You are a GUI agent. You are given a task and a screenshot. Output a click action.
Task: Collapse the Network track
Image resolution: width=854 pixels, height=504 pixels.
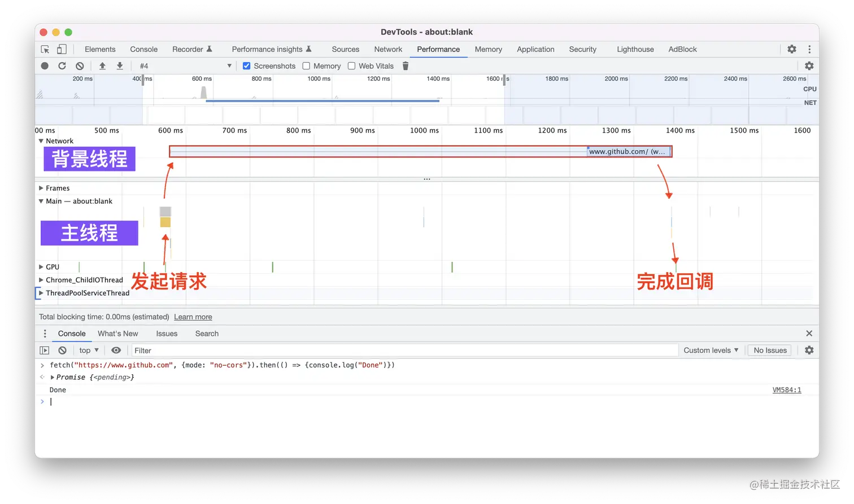(x=41, y=141)
